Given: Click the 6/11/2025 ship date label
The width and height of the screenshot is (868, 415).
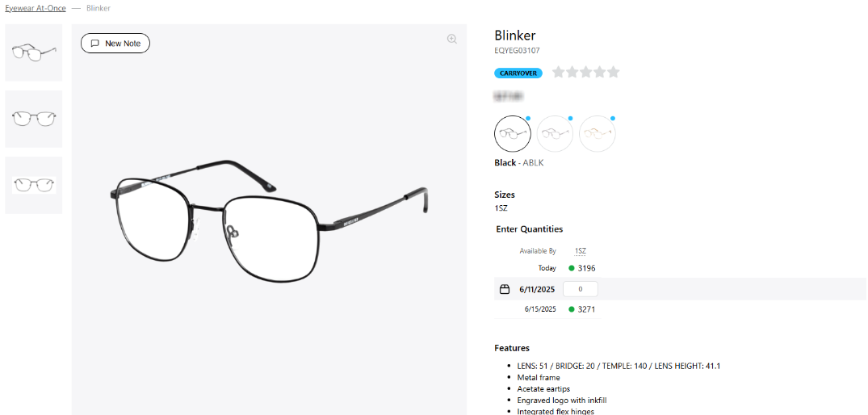Looking at the screenshot, I should (537, 289).
